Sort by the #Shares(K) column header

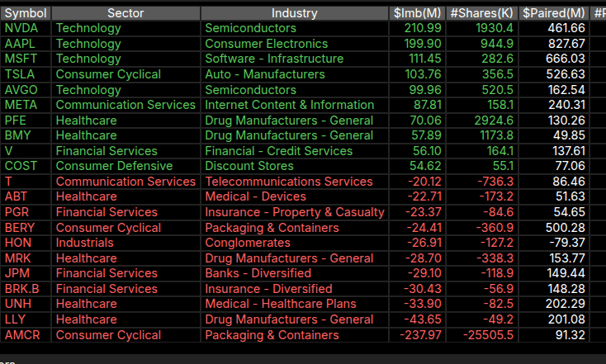[482, 13]
